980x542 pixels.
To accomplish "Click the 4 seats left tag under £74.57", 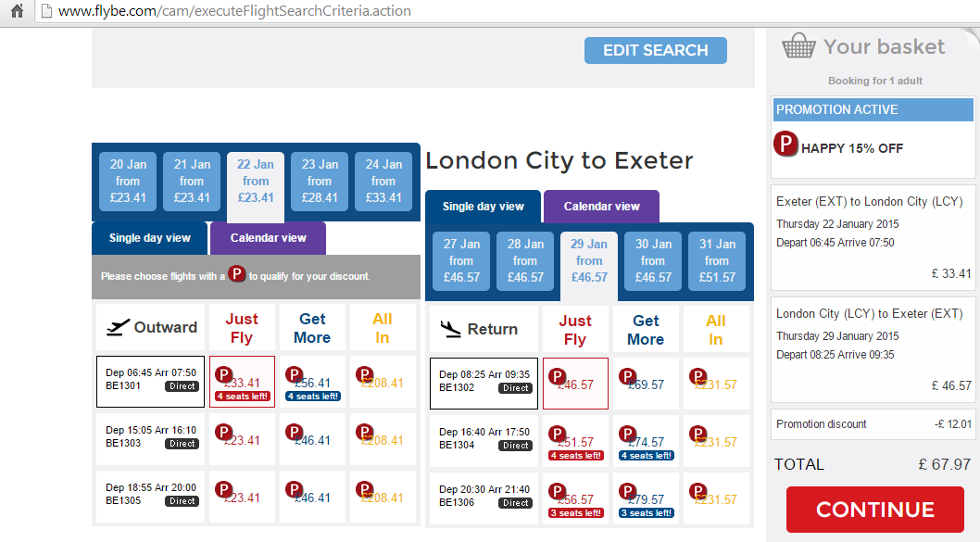I will click(647, 456).
